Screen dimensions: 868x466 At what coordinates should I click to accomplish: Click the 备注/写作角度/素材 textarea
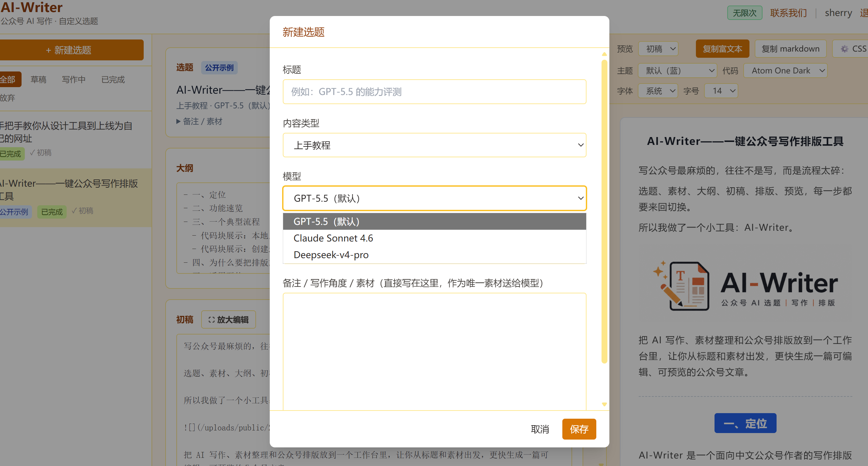pyautogui.click(x=434, y=351)
